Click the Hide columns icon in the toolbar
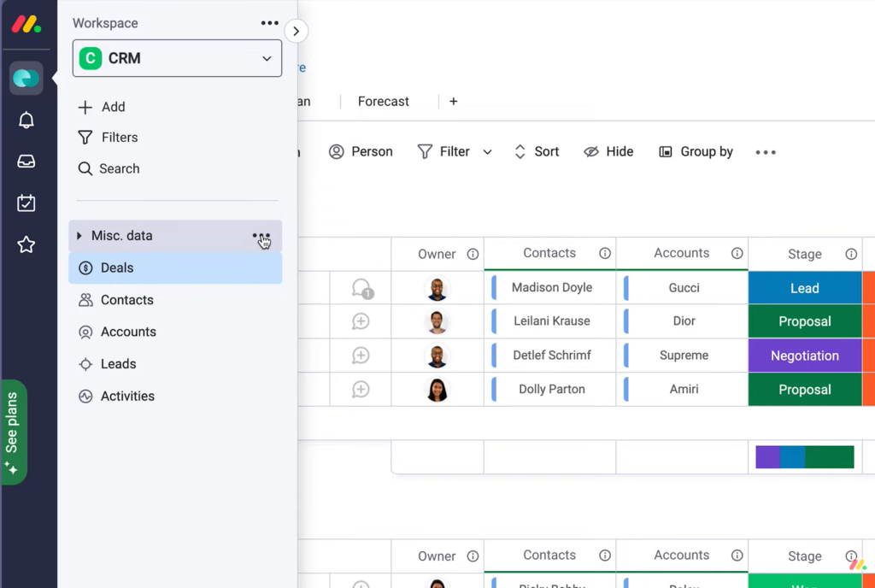 [x=608, y=151]
